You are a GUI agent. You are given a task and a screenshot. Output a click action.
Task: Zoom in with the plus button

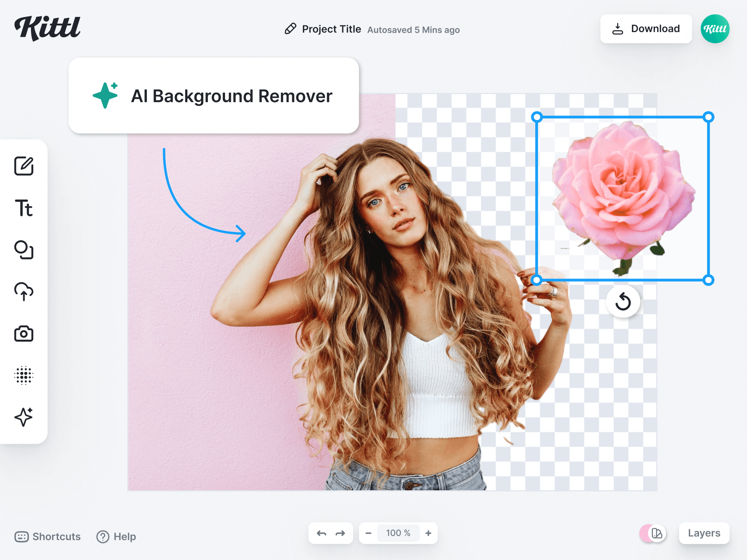pyautogui.click(x=428, y=533)
